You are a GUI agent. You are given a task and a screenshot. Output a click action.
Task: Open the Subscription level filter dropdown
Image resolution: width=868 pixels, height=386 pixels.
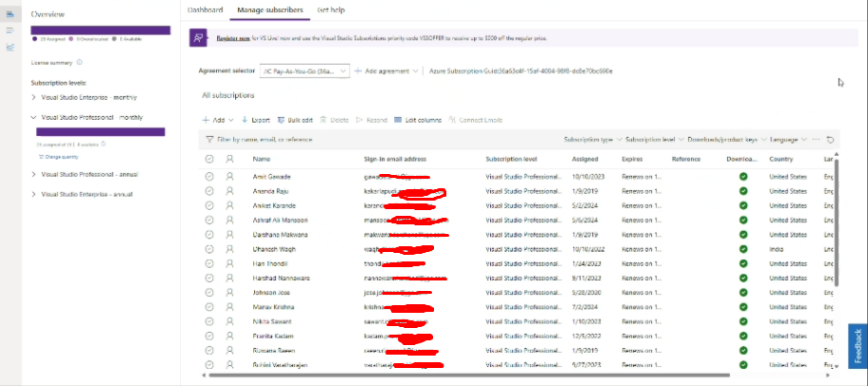[x=655, y=140]
